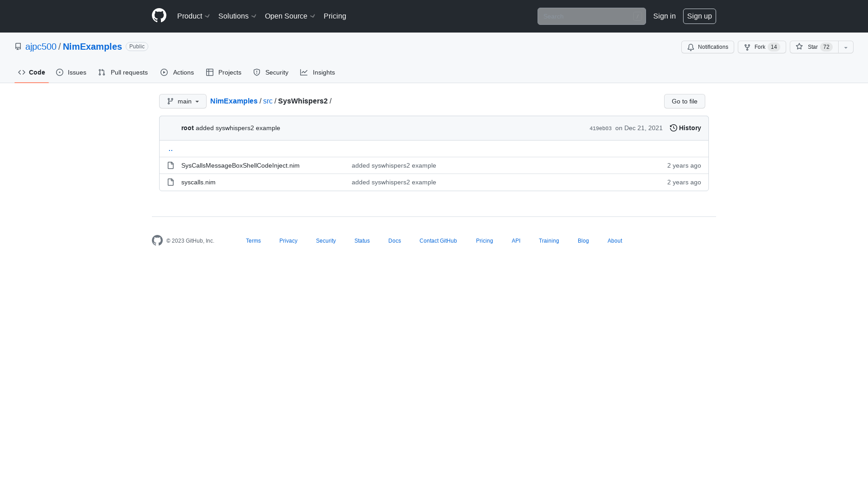Open footer Terms link
The image size is (868, 488).
253,241
